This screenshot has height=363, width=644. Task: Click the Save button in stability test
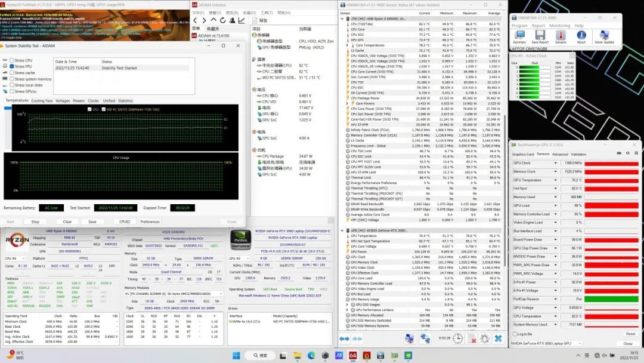tap(92, 222)
